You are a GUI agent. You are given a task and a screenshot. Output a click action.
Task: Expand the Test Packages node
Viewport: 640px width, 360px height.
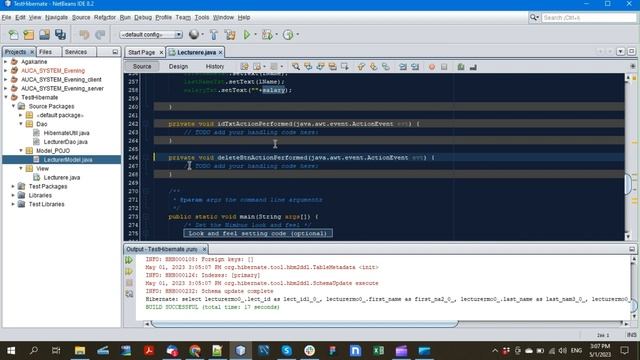13,187
